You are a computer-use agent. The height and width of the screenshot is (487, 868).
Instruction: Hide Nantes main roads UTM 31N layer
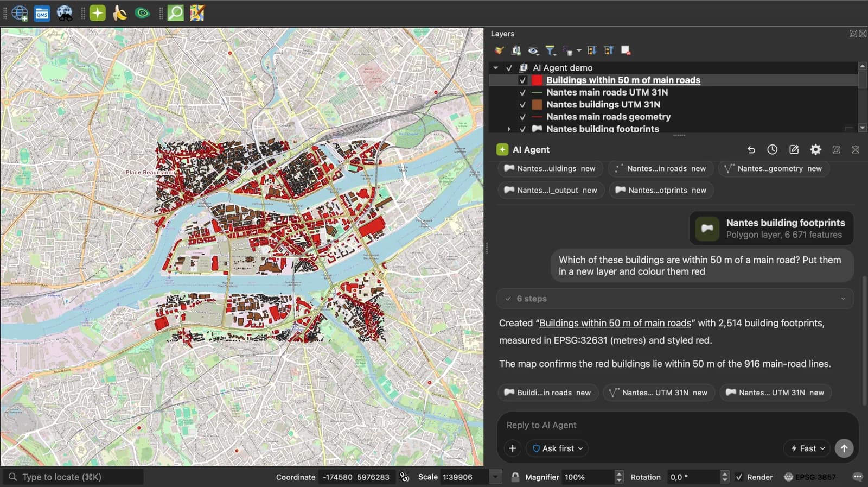[x=522, y=92]
